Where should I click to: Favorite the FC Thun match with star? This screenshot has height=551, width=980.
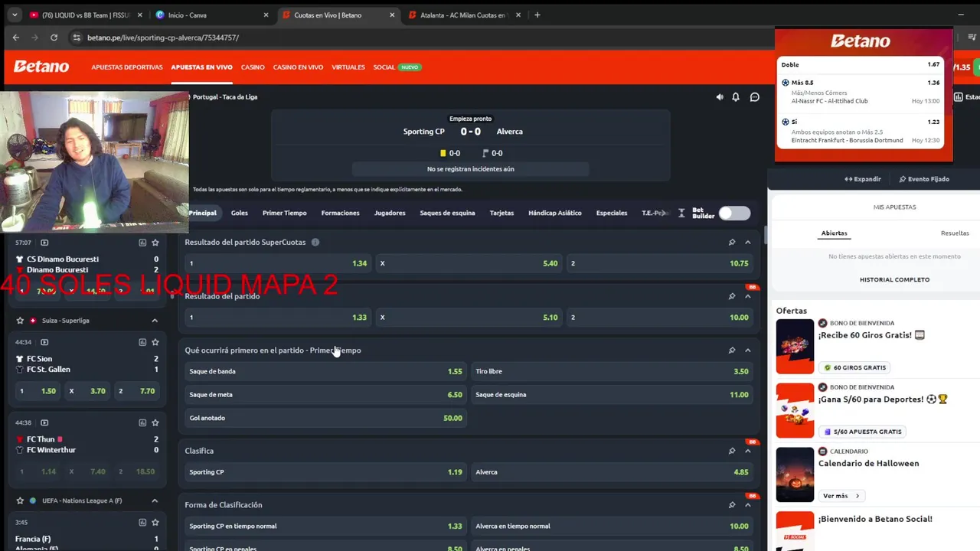[155, 422]
